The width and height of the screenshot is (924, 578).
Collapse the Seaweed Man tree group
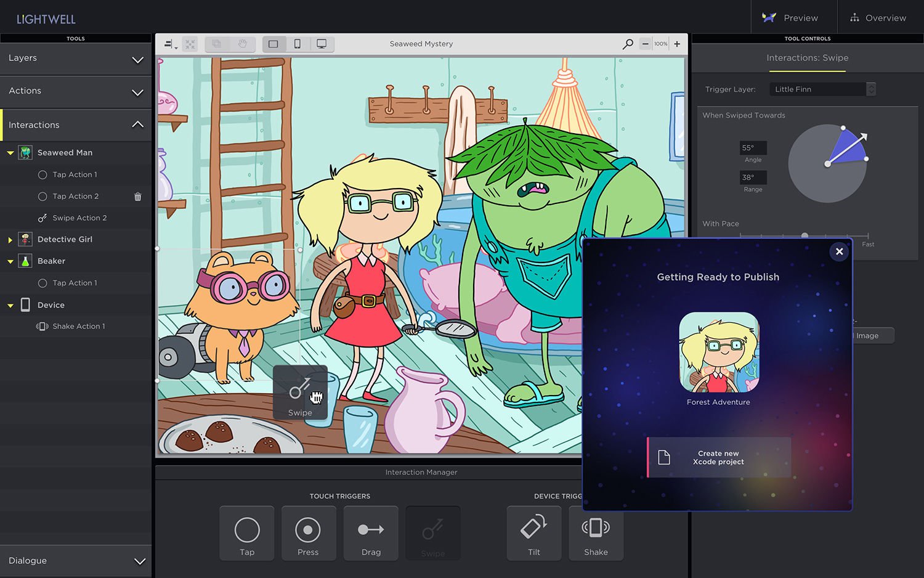pos(10,153)
